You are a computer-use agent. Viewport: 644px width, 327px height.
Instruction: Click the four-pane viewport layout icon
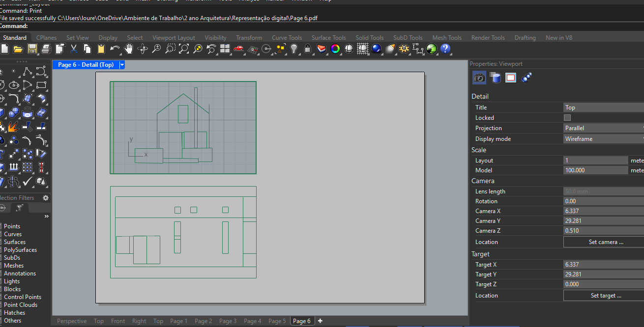click(224, 49)
